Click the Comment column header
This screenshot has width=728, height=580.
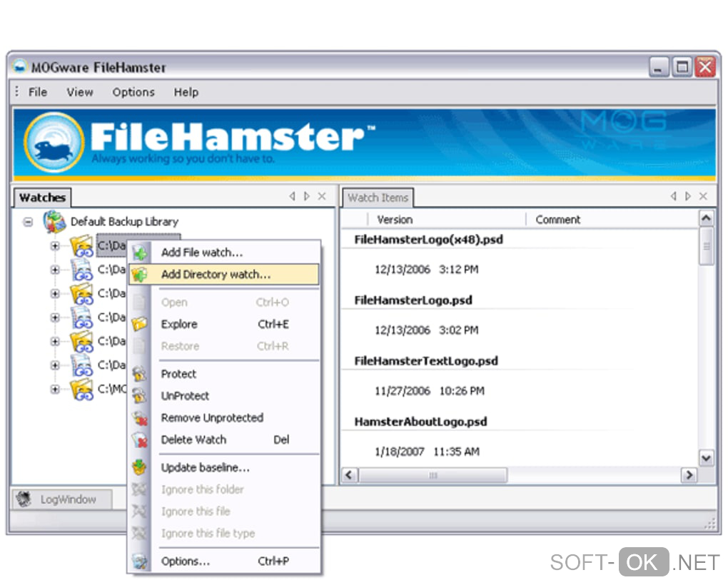click(x=612, y=220)
